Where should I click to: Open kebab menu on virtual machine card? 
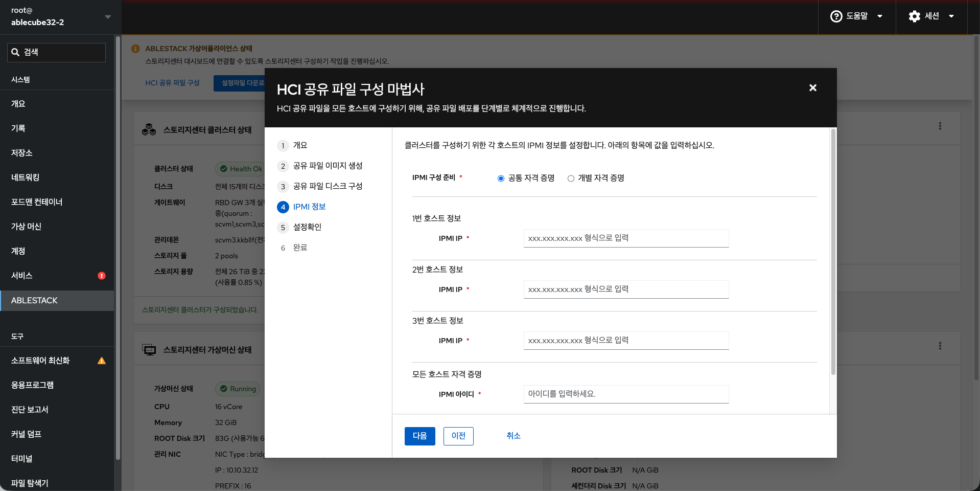click(940, 346)
